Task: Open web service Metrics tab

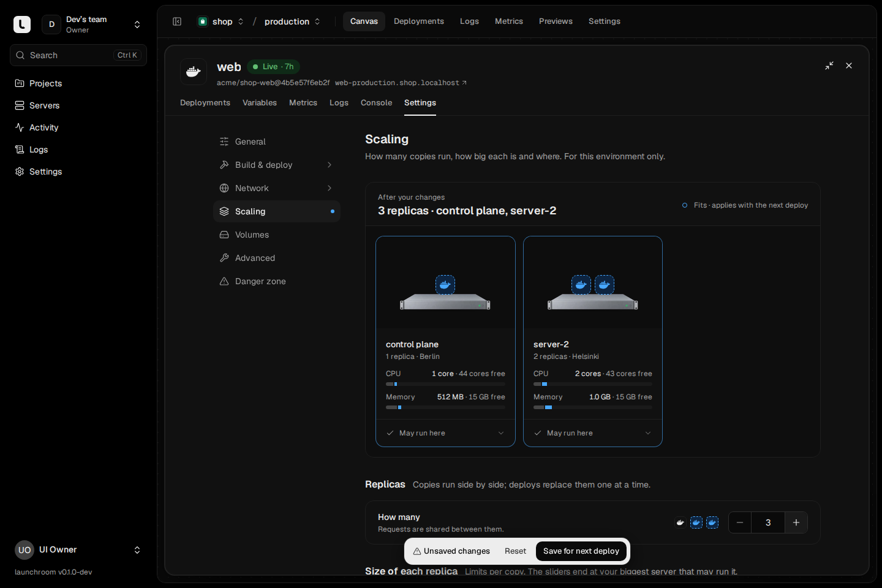Action: point(303,103)
